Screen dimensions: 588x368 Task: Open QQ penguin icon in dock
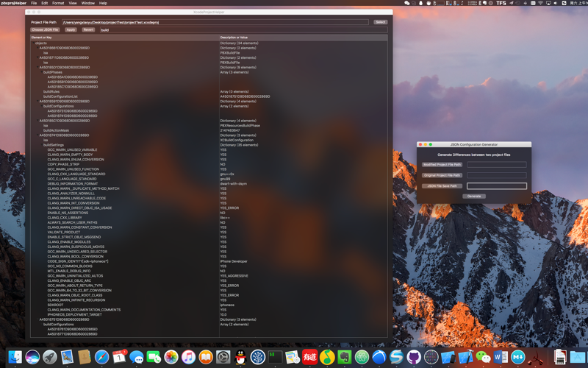240,357
